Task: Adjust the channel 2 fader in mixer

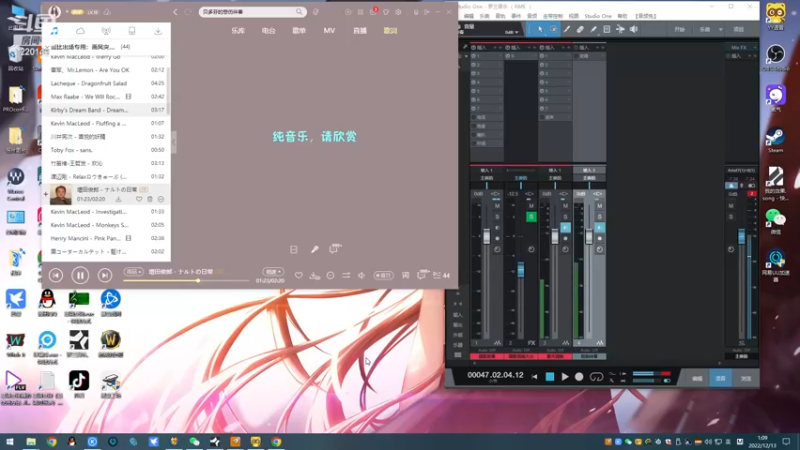Action: [521, 270]
